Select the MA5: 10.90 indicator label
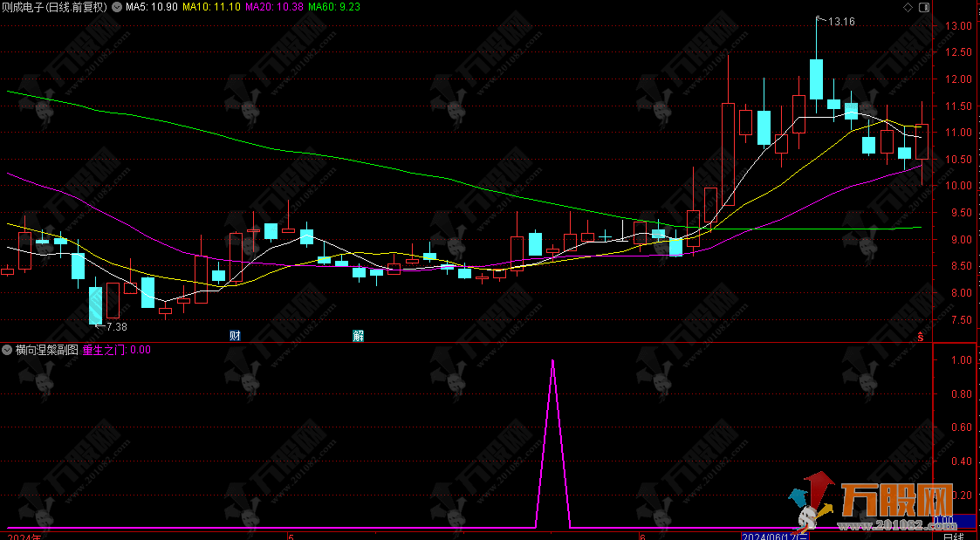980x540 pixels. [152, 8]
